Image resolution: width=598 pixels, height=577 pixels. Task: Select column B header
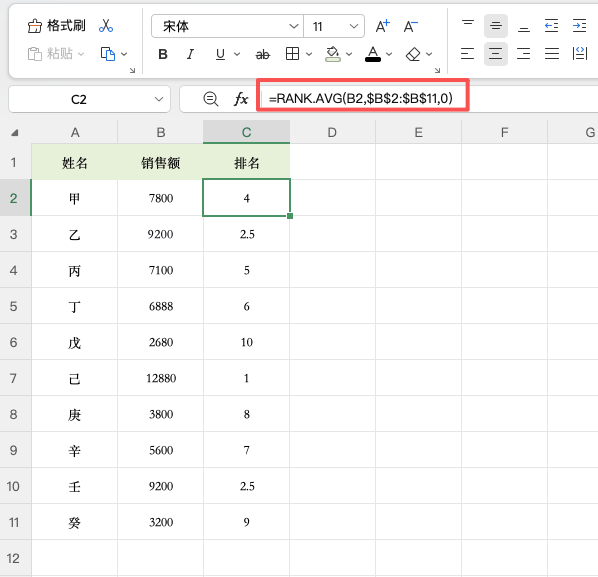coord(161,132)
